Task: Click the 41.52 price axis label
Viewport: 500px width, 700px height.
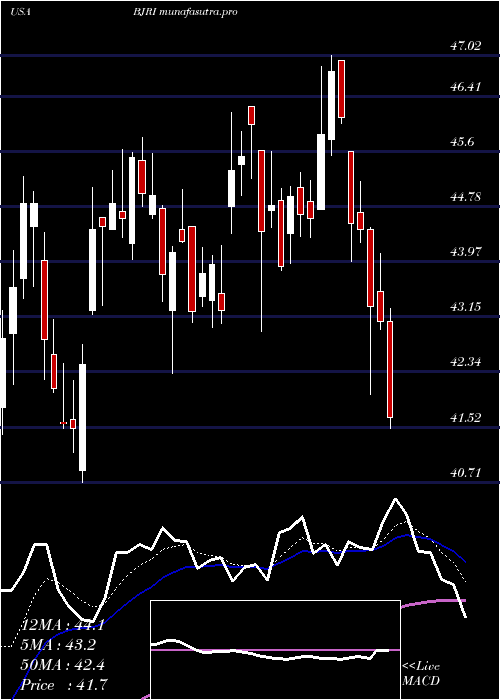Action: [x=465, y=418]
